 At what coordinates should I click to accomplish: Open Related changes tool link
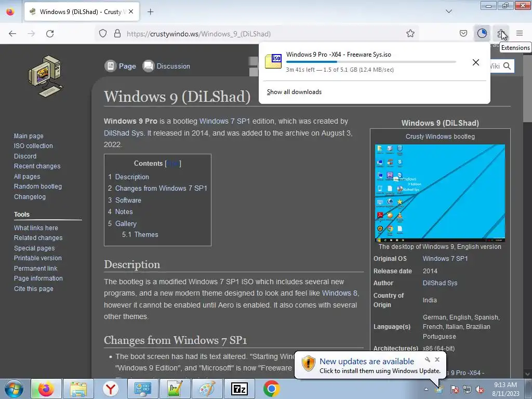(38, 238)
